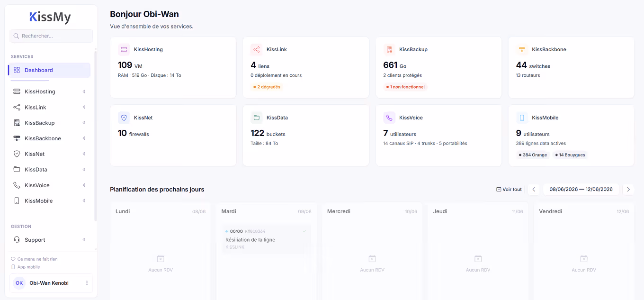Click the KissLink card icon
Screen dimensions: 644x300
(256, 49)
